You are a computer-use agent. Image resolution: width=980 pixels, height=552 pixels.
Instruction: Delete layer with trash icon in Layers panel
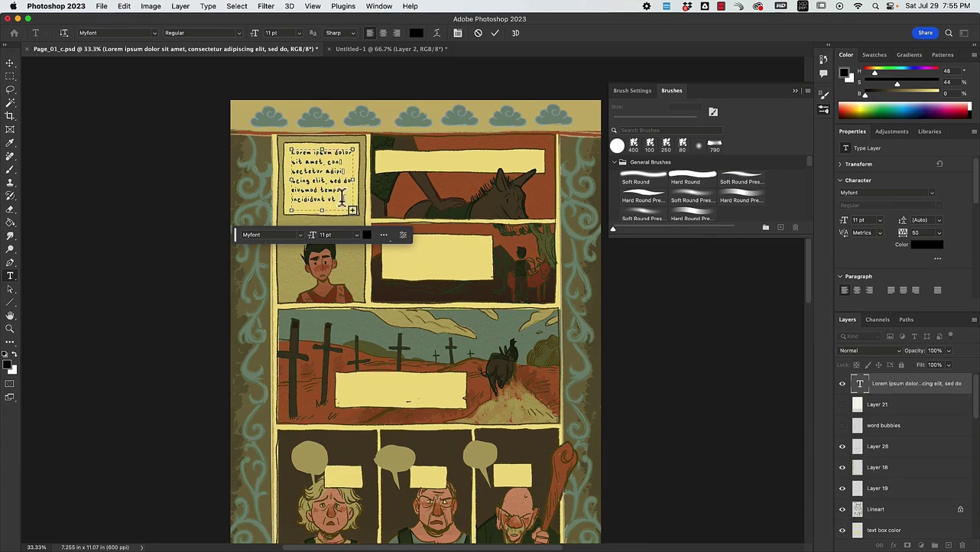[962, 545]
